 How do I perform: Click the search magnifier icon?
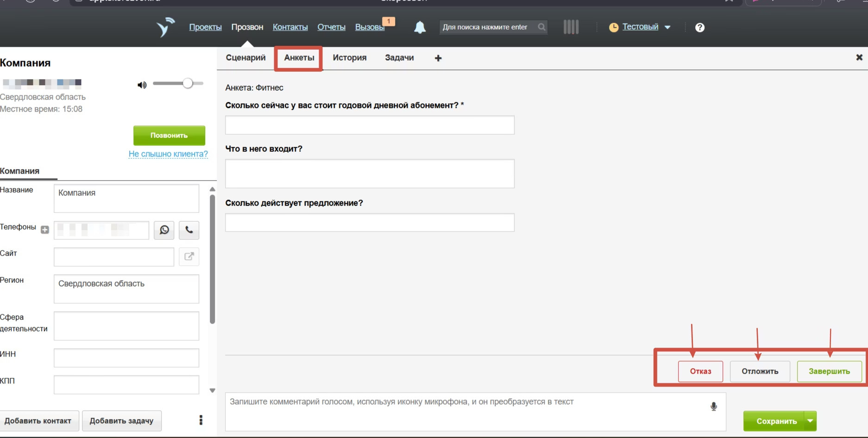[x=541, y=27]
